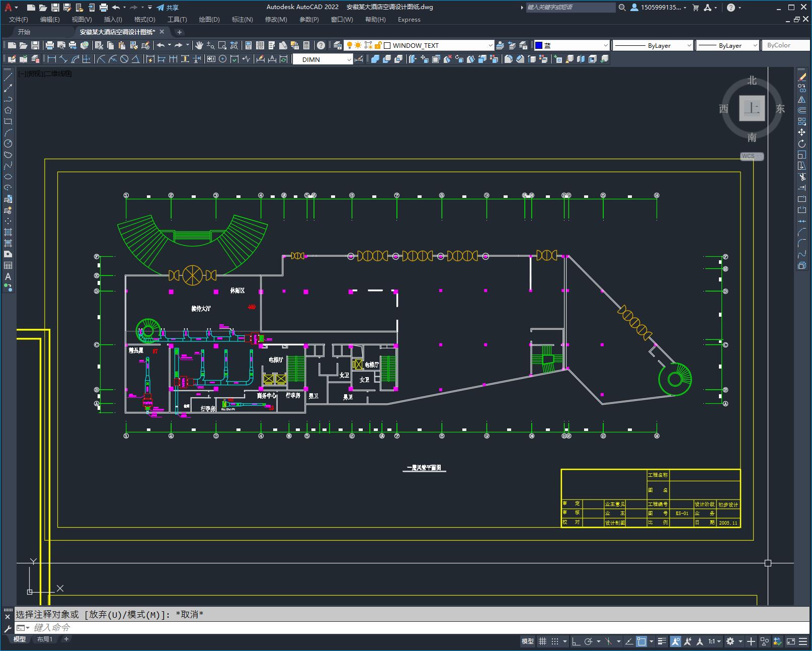Select the Polygon draw tool
Image resolution: width=812 pixels, height=651 pixels.
pos(8,110)
